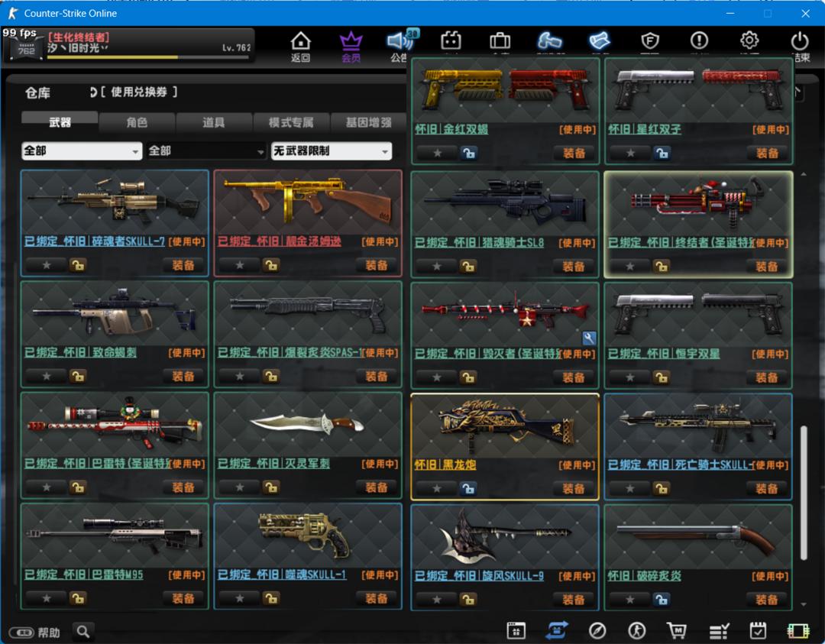Switch to the 武器 tab
The width and height of the screenshot is (825, 644).
pos(60,122)
